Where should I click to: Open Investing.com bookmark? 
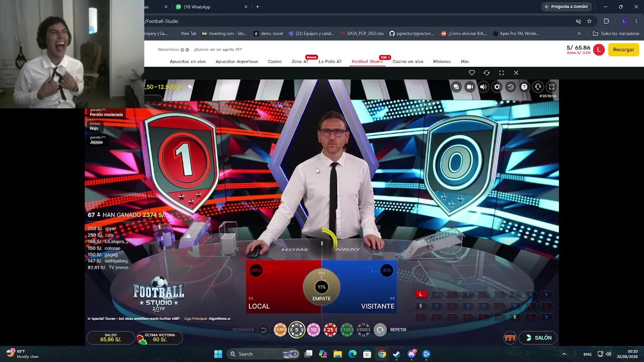[x=224, y=34]
